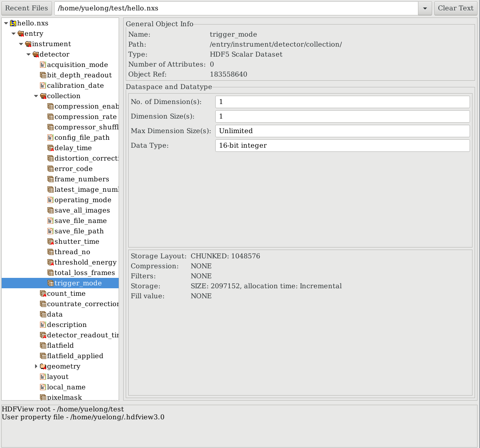Select the data dataset grid icon
This screenshot has width=480, height=448.
pos(42,314)
